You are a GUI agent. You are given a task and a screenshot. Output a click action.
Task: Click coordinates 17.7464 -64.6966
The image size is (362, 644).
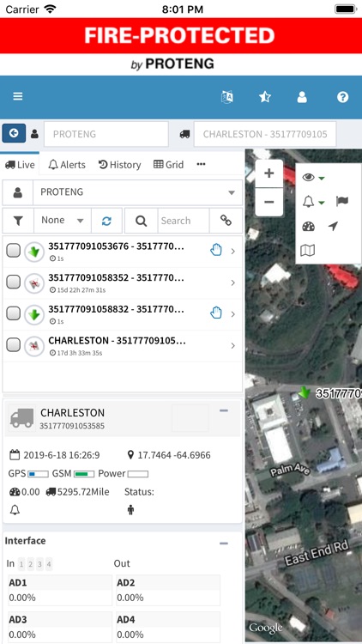pyautogui.click(x=174, y=455)
